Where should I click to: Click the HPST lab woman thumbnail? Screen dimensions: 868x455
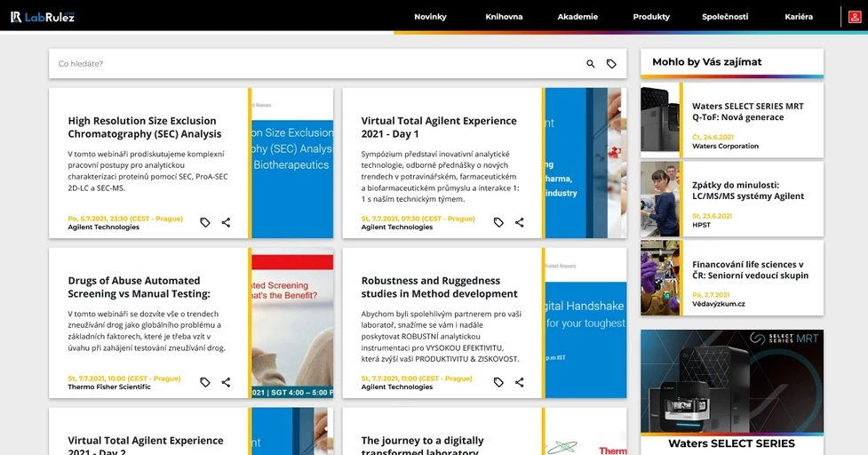(660, 199)
